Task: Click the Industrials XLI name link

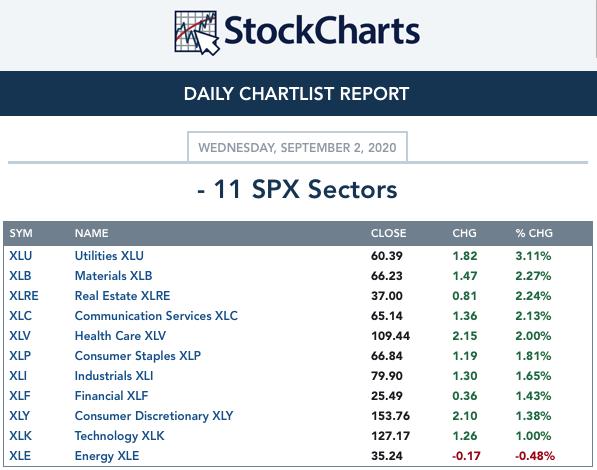Action: coord(114,376)
